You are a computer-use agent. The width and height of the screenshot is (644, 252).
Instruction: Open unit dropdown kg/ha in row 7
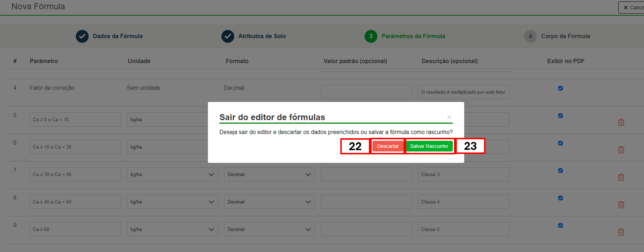coord(172,174)
